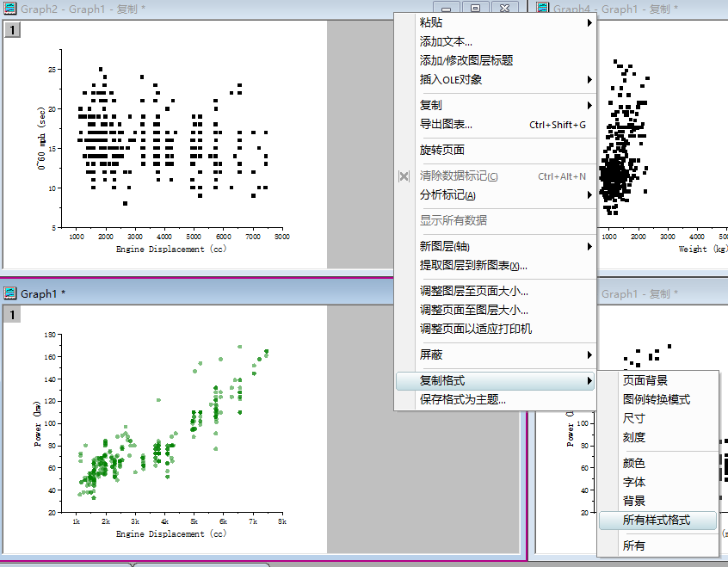This screenshot has width=728, height=567.
Task: Click Graph1 'Engine Displacement (cc)' axis title
Action: point(171,534)
